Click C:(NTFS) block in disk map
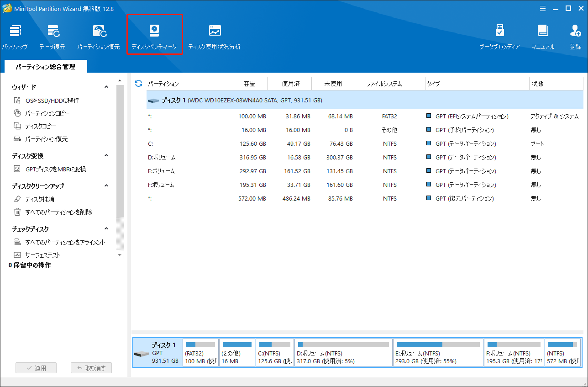The width and height of the screenshot is (588, 387). (x=275, y=352)
